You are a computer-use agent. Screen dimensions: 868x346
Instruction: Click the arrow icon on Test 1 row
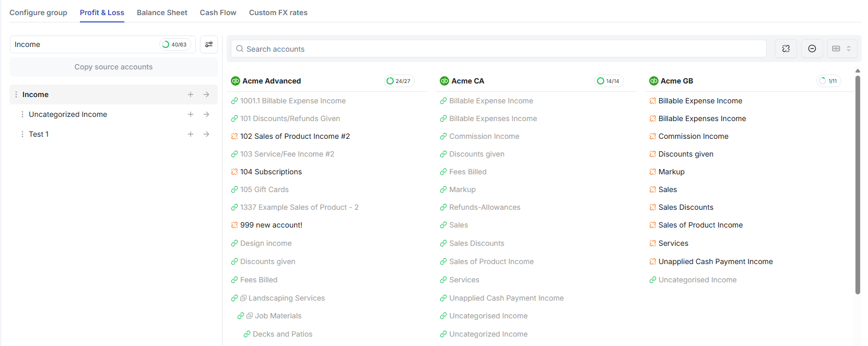pyautogui.click(x=206, y=134)
